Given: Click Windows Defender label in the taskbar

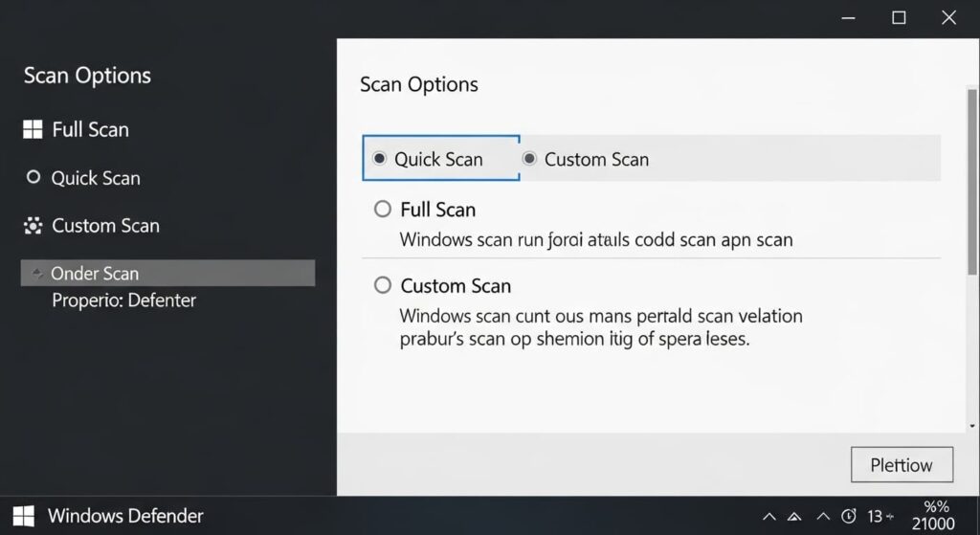Looking at the screenshot, I should (125, 516).
